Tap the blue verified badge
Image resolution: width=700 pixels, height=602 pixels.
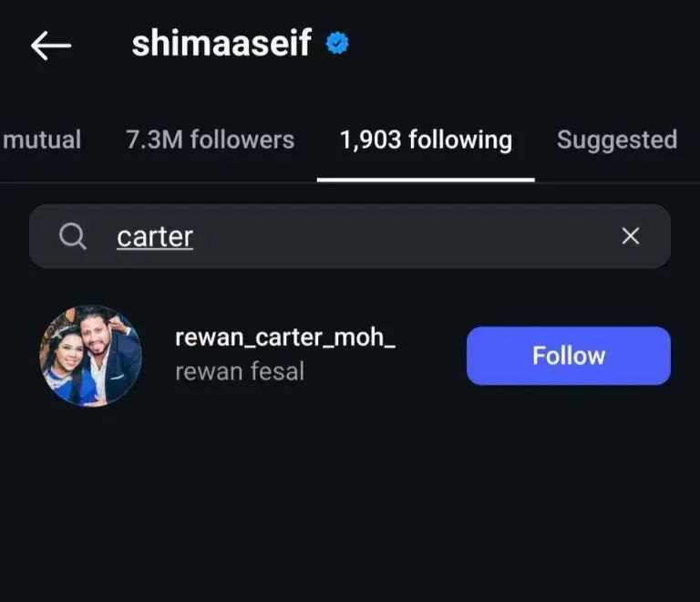338,43
